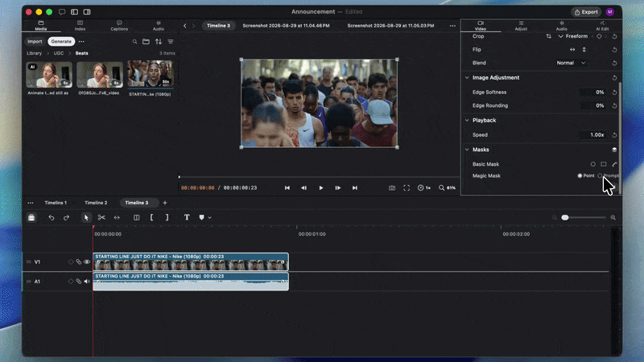Redo the last action
The width and height of the screenshot is (644, 362).
point(66,217)
